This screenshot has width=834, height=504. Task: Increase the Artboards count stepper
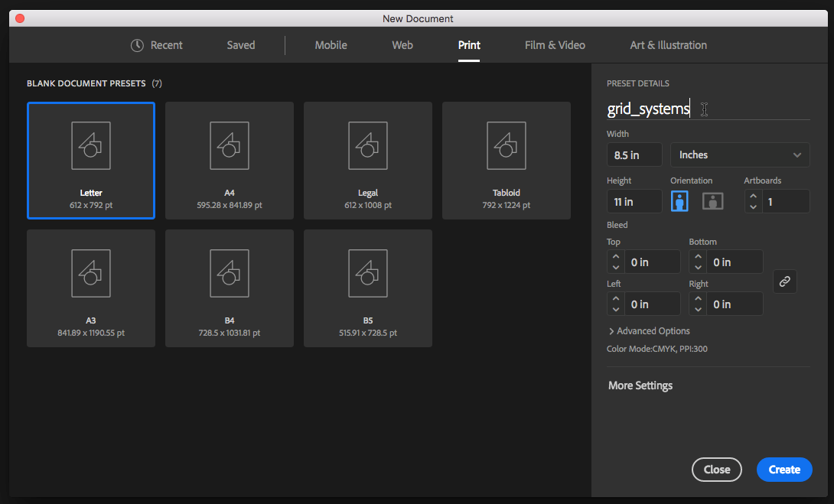point(754,197)
